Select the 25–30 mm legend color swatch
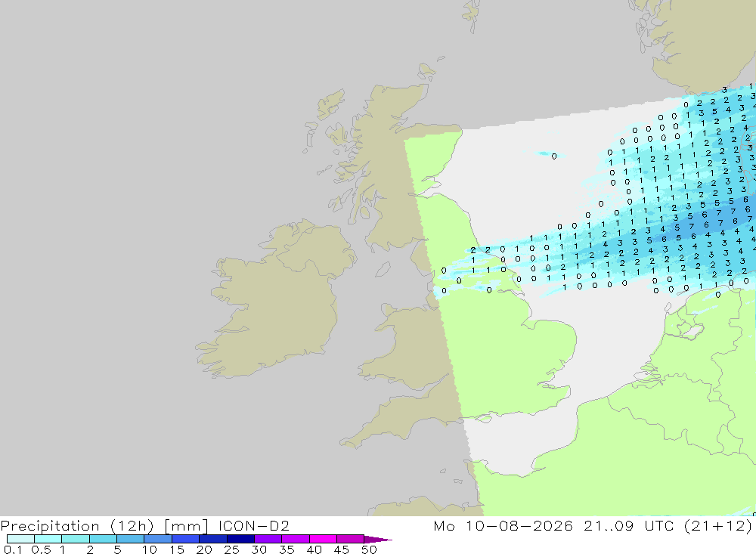 point(240,539)
